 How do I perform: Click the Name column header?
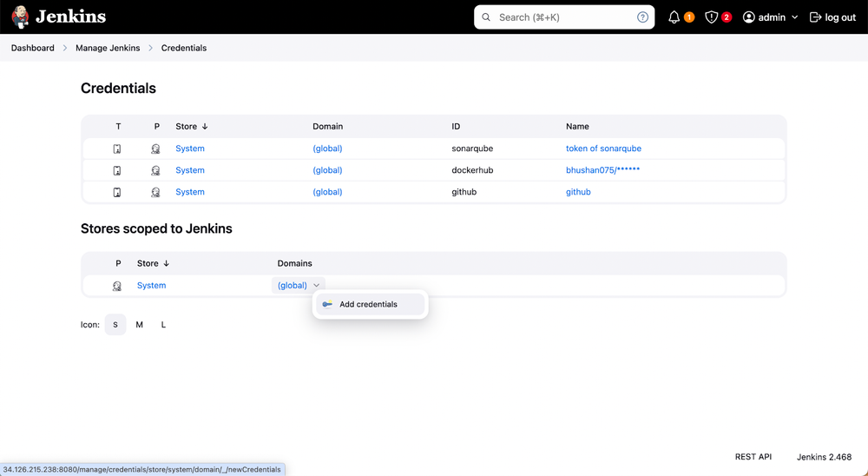[577, 126]
